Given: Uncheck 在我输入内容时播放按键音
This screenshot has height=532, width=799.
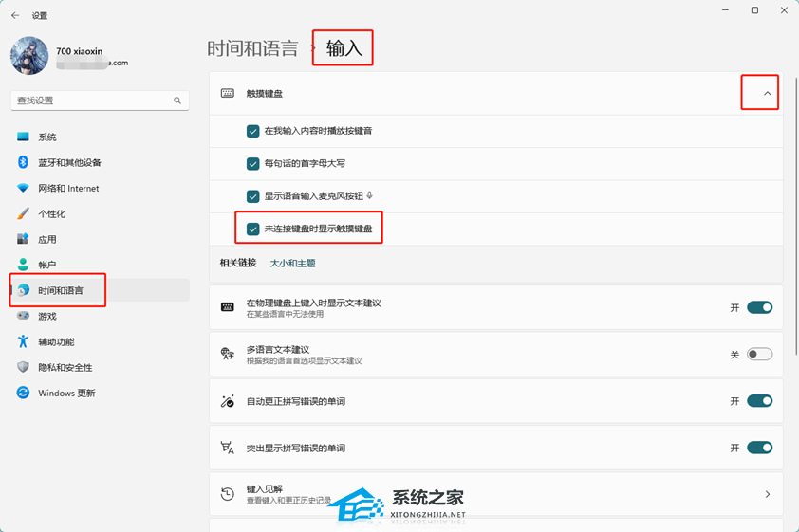Looking at the screenshot, I should pos(252,131).
